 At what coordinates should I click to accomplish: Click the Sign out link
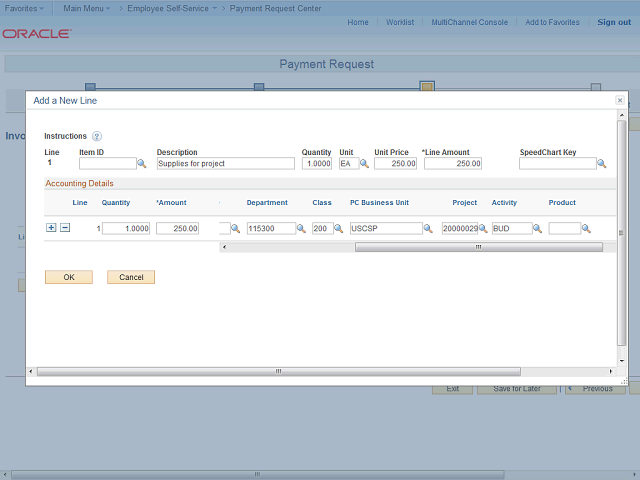click(614, 22)
